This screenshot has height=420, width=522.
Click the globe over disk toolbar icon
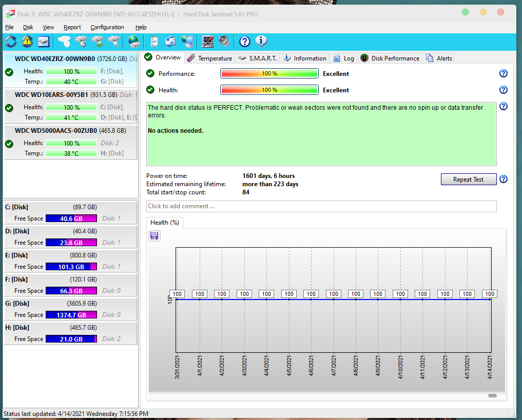point(134,42)
